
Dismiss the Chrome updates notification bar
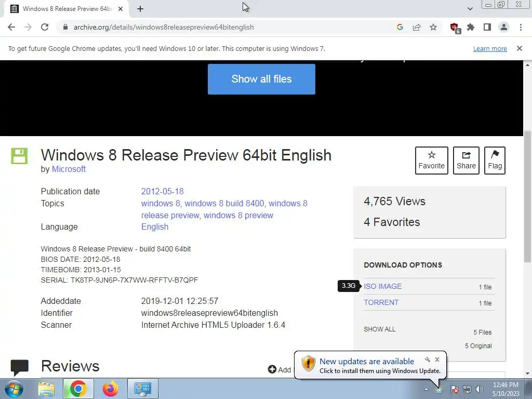click(x=520, y=48)
